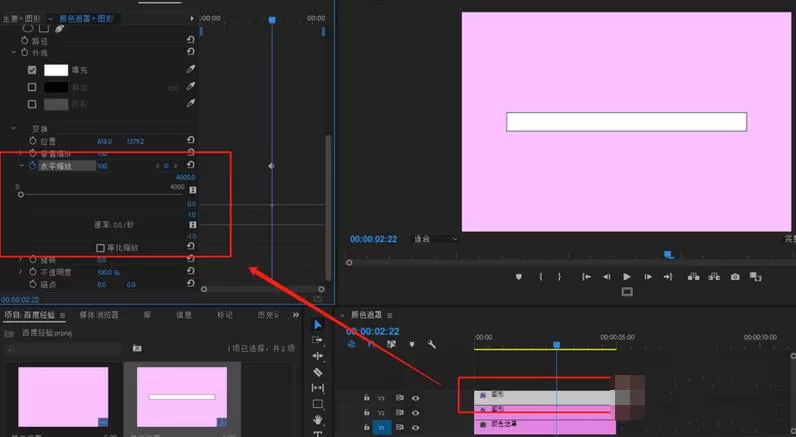This screenshot has width=796, height=437.
Task: Click the pen mask icon
Action: click(59, 29)
